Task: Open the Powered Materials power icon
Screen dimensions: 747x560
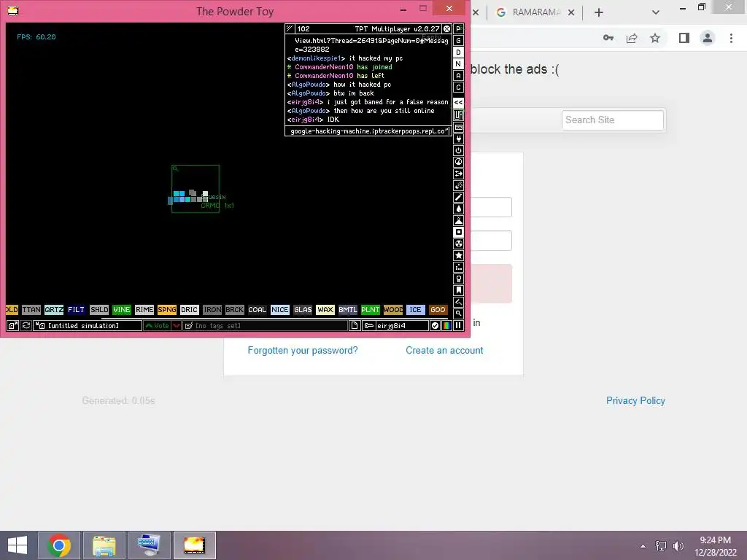Action: click(458, 150)
